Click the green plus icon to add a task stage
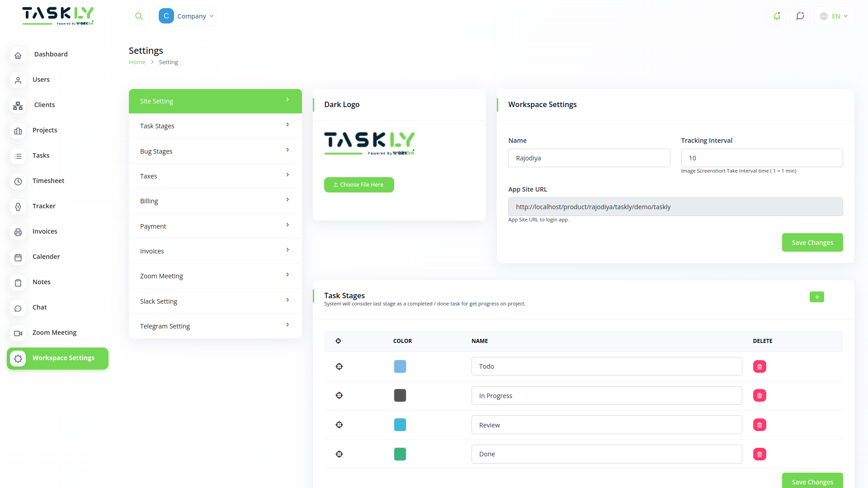The image size is (868, 488). (x=816, y=297)
